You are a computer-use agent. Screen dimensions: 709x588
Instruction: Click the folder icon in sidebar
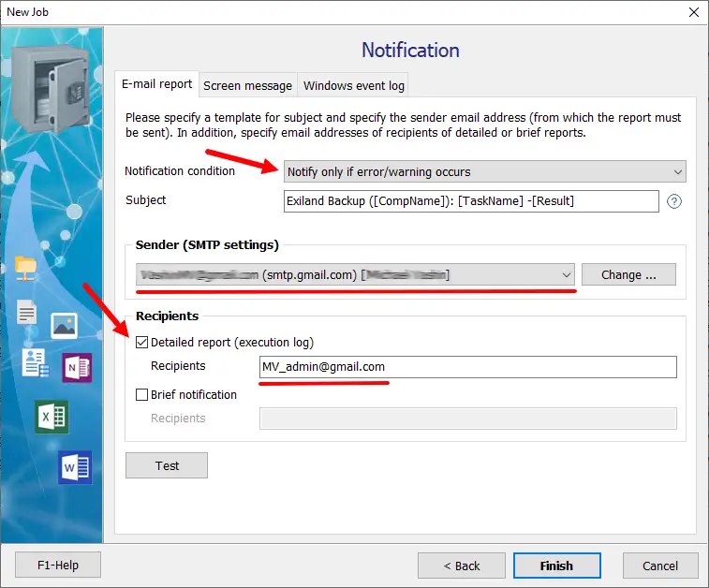click(26, 268)
